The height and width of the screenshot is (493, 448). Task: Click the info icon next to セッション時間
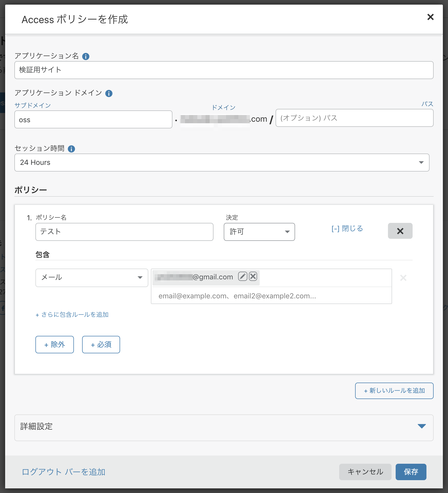pyautogui.click(x=72, y=149)
